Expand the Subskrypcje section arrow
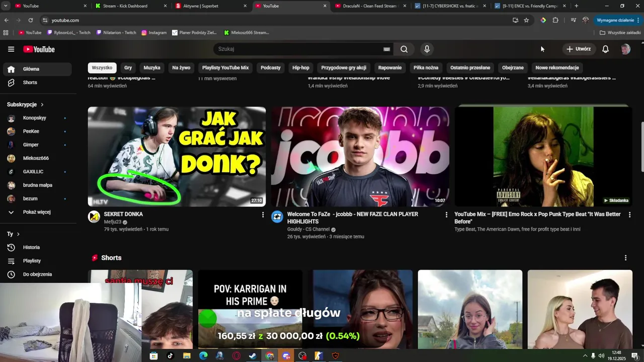This screenshot has height=362, width=644. coord(42,105)
